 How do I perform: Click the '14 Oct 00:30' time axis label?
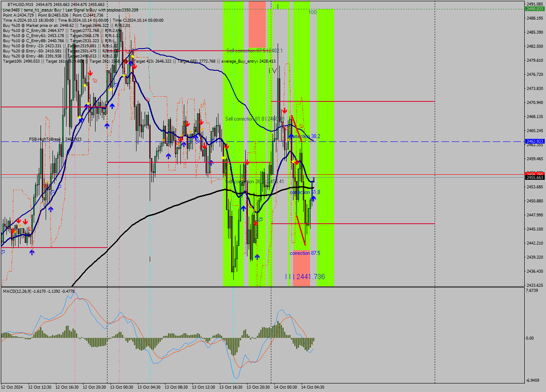tap(285, 387)
